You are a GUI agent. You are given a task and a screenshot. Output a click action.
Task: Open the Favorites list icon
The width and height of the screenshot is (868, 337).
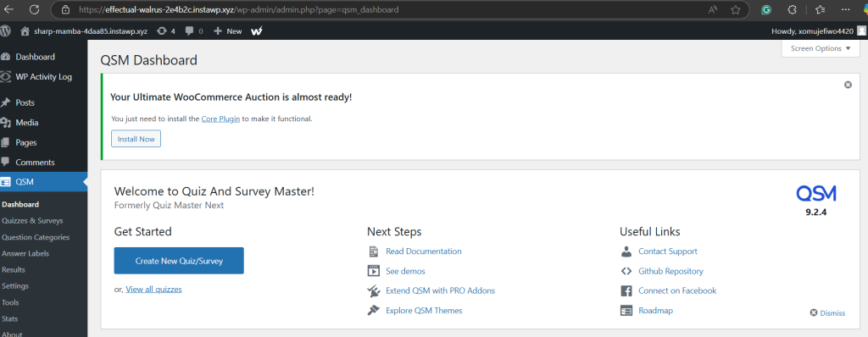tap(821, 9)
